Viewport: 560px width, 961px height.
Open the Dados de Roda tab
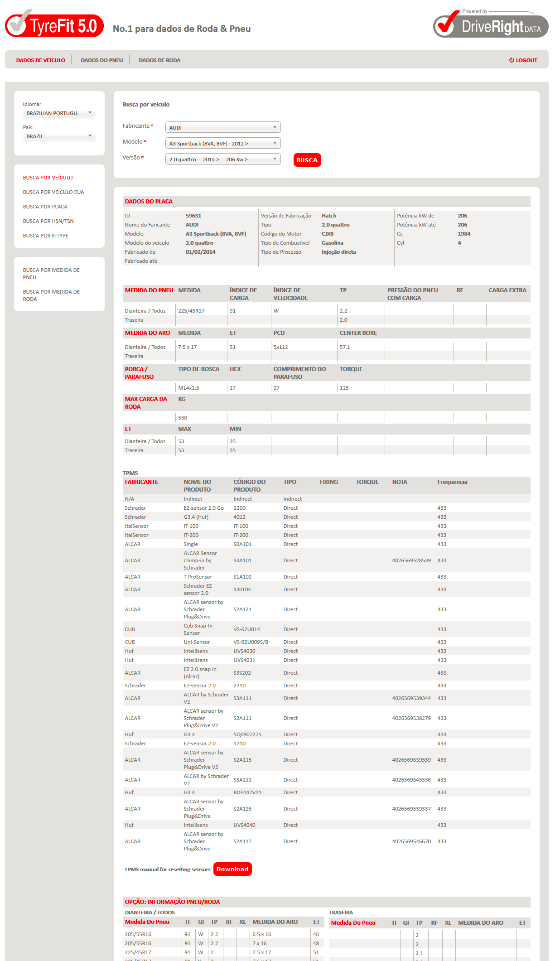(x=159, y=60)
